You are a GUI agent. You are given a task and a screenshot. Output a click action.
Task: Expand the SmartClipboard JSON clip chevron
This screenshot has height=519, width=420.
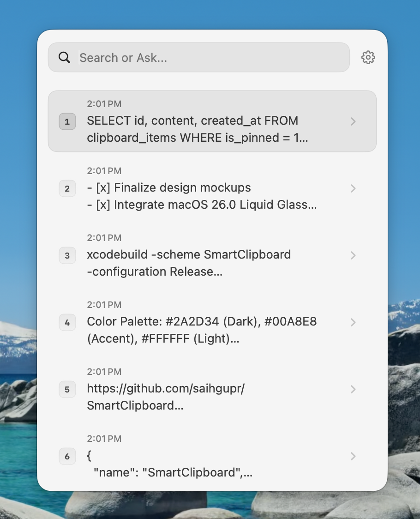point(353,456)
